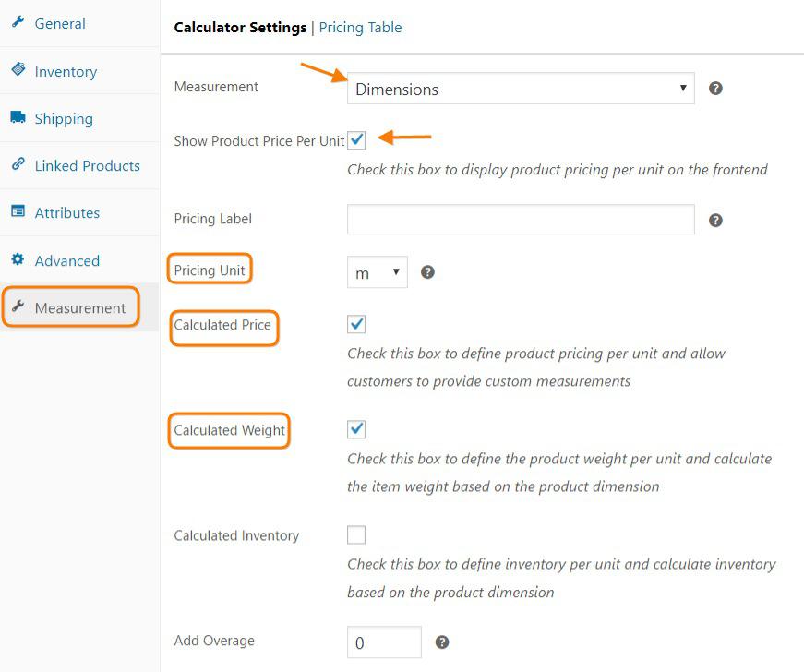Toggle the Calculated Weight checkbox
This screenshot has height=672, width=804.
[x=356, y=429]
